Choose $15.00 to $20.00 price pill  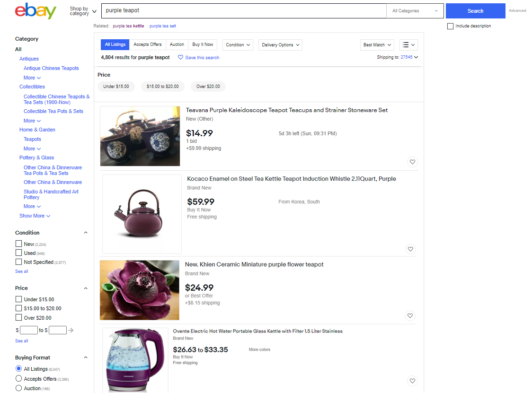[162, 87]
